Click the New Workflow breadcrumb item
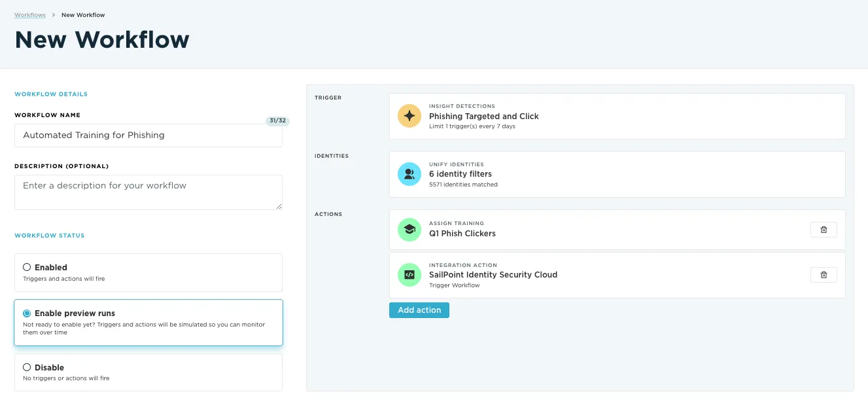The image size is (868, 411). pos(82,14)
